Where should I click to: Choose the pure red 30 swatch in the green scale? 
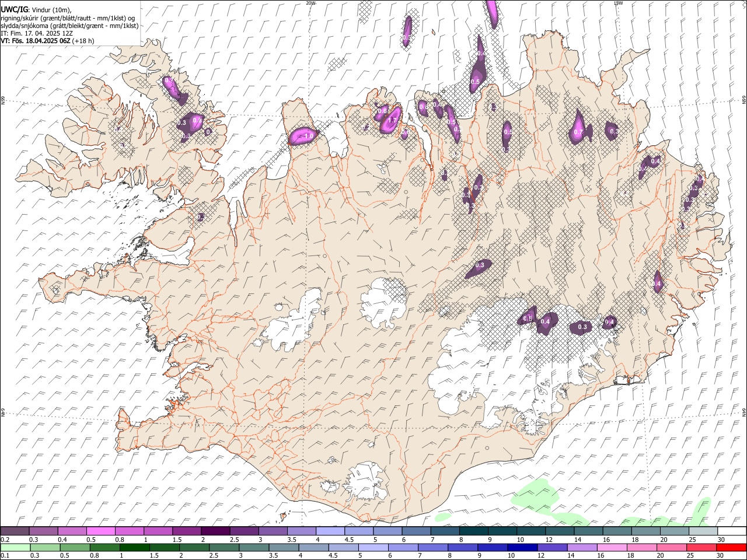731,547
